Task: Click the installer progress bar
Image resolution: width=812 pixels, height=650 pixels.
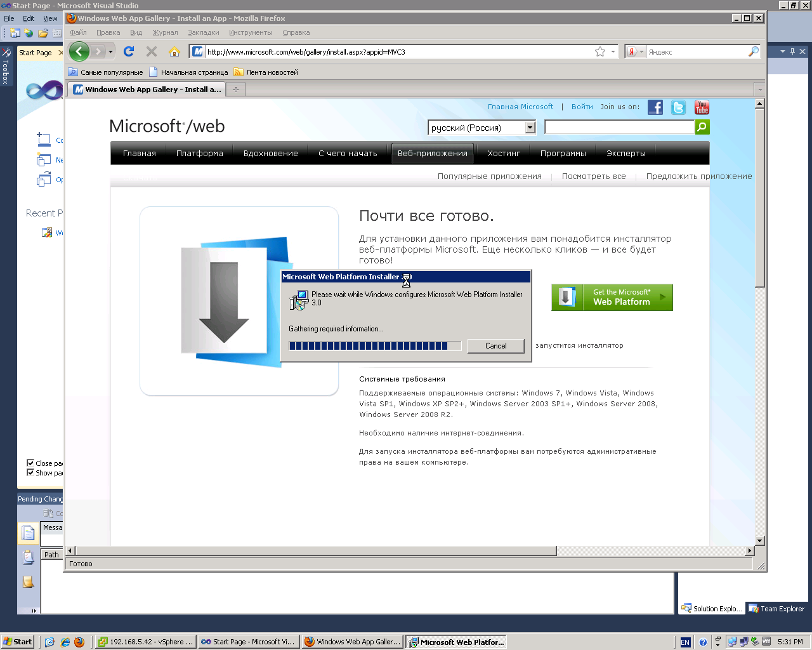Action: (375, 346)
